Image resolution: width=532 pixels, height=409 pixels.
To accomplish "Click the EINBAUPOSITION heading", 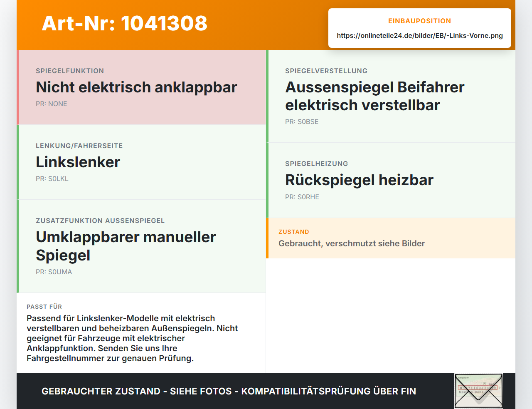I will (419, 21).
